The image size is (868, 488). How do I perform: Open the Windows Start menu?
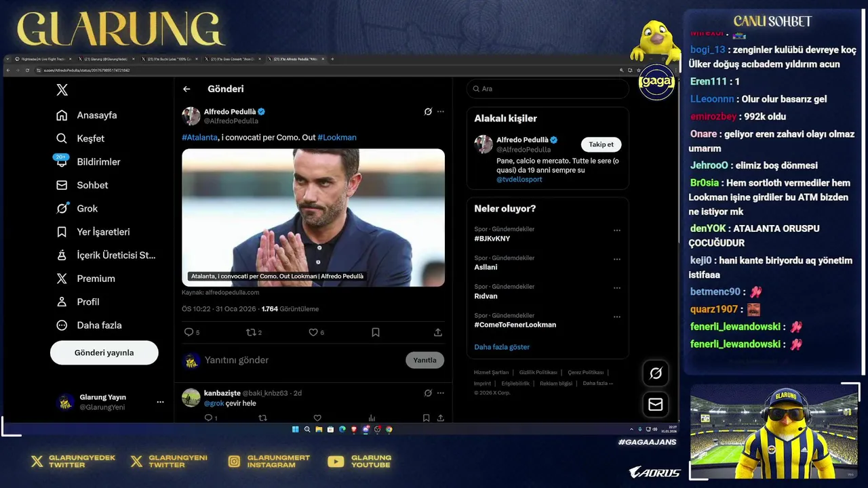(x=295, y=429)
